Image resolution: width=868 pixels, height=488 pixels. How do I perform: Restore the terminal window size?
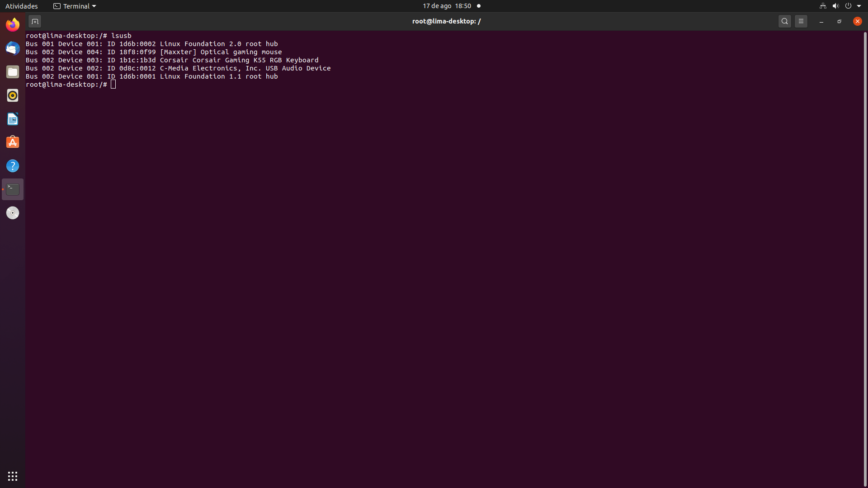coord(840,21)
